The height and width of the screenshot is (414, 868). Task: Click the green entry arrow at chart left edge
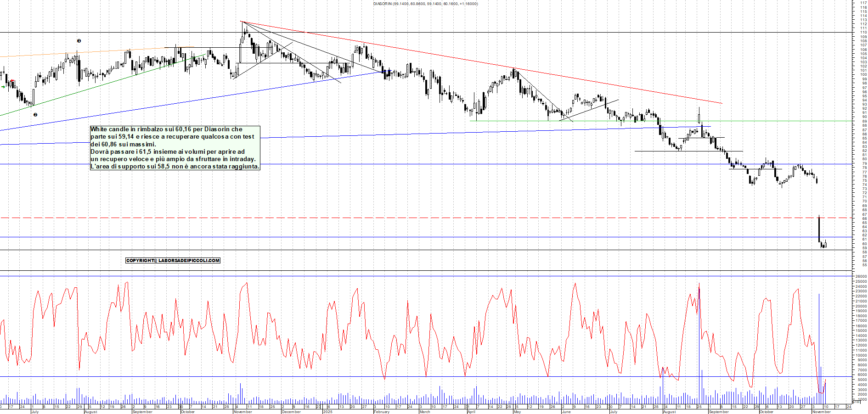click(3, 86)
